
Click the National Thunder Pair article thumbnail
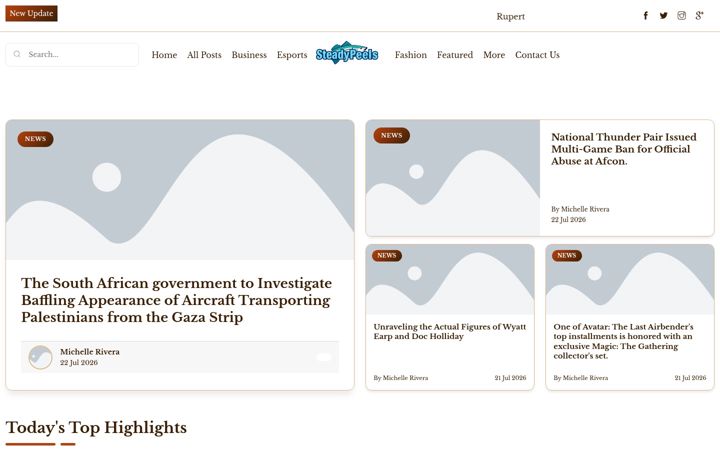click(x=453, y=178)
